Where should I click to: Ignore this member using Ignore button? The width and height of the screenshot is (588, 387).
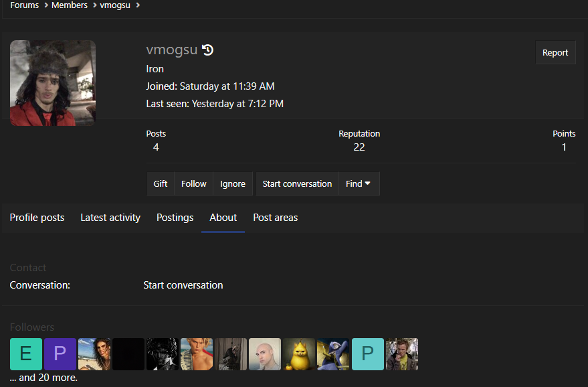(233, 183)
